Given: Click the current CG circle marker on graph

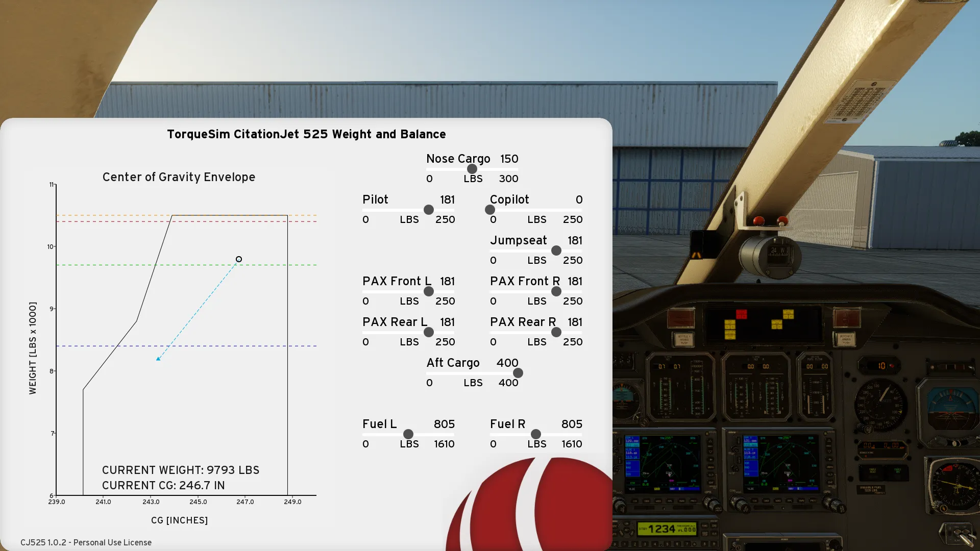Looking at the screenshot, I should tap(238, 259).
